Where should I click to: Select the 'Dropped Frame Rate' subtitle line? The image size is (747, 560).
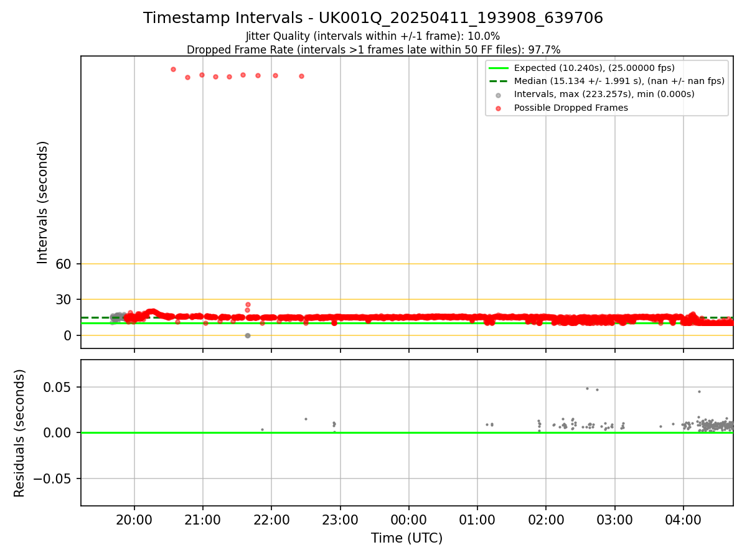tap(374, 50)
